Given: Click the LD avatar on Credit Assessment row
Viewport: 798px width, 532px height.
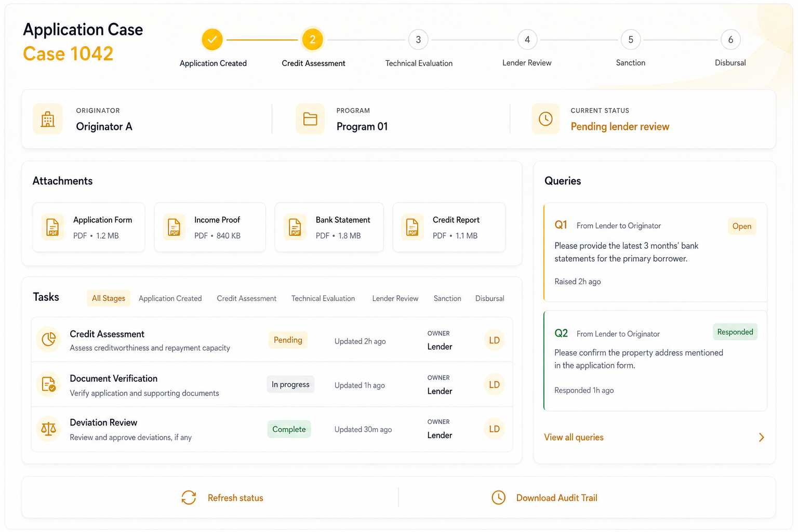Looking at the screenshot, I should click(494, 340).
